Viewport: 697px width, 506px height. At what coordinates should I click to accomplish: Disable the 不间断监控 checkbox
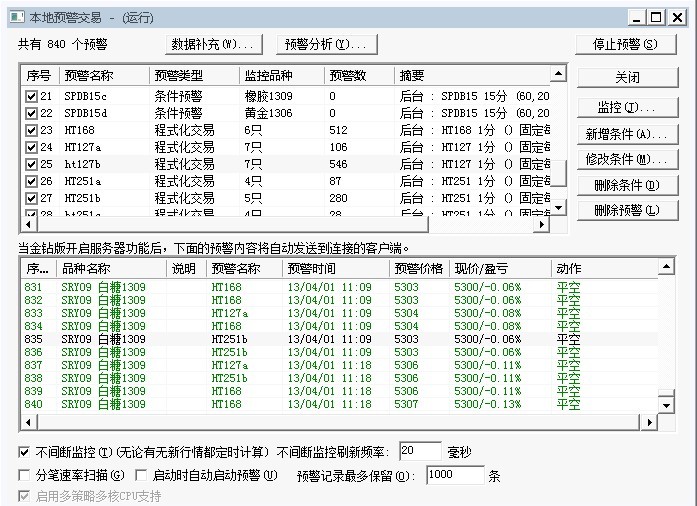25,452
